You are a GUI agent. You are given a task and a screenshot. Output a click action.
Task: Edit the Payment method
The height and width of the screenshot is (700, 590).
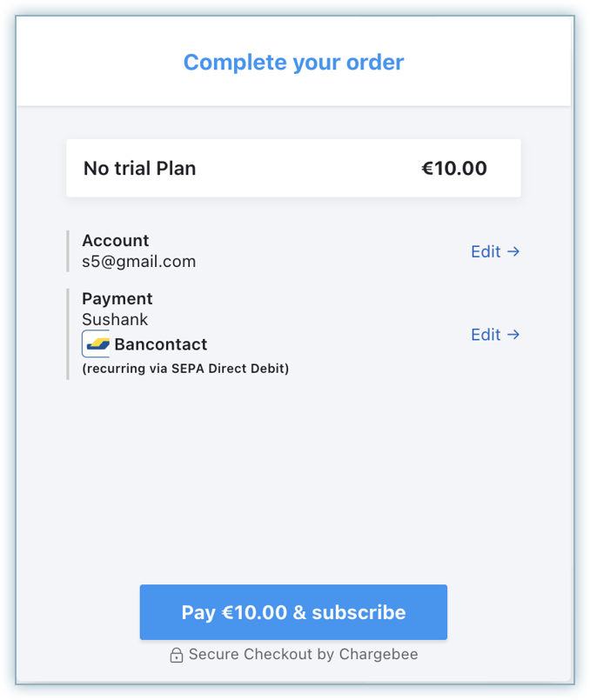(x=486, y=335)
